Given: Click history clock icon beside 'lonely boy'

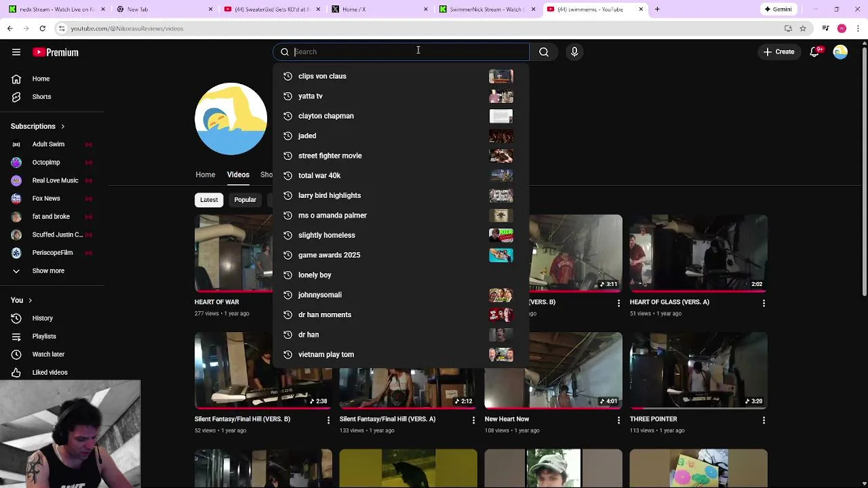Looking at the screenshot, I should (x=288, y=274).
